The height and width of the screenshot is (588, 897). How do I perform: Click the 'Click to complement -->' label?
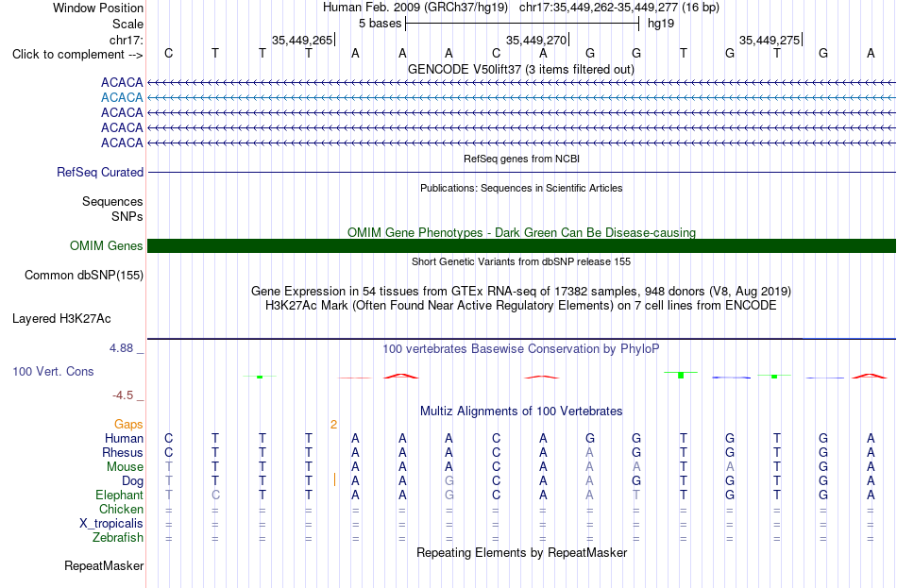point(77,55)
